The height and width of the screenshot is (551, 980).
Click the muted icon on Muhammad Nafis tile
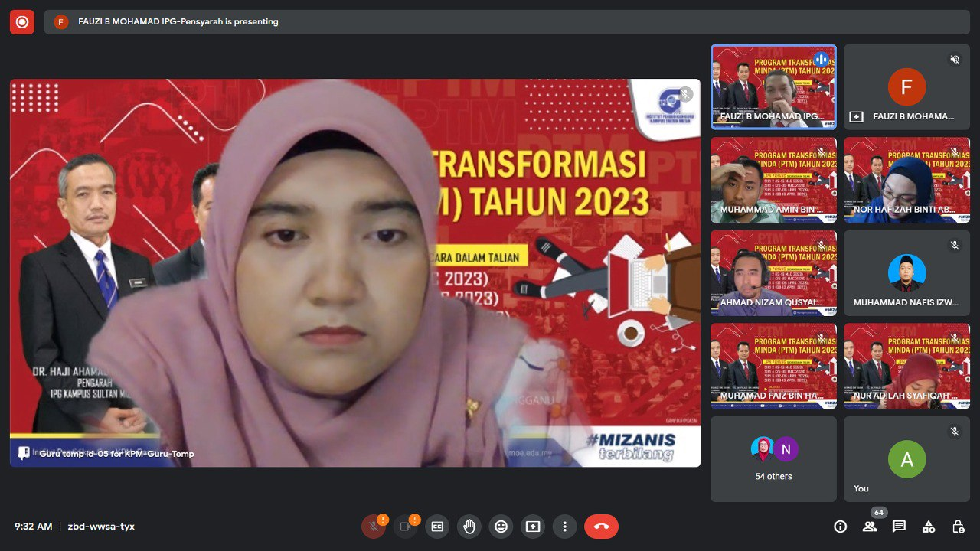point(955,245)
